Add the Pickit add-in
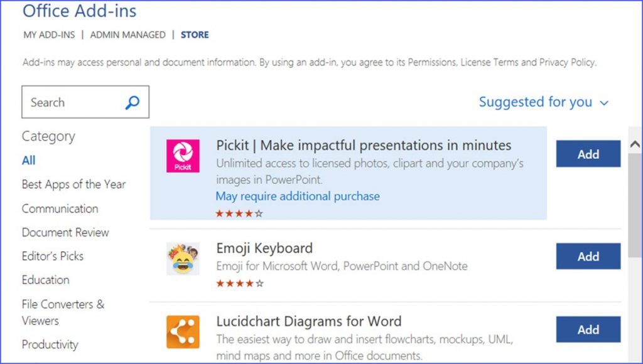Viewport: 643px width, 364px height. (588, 153)
